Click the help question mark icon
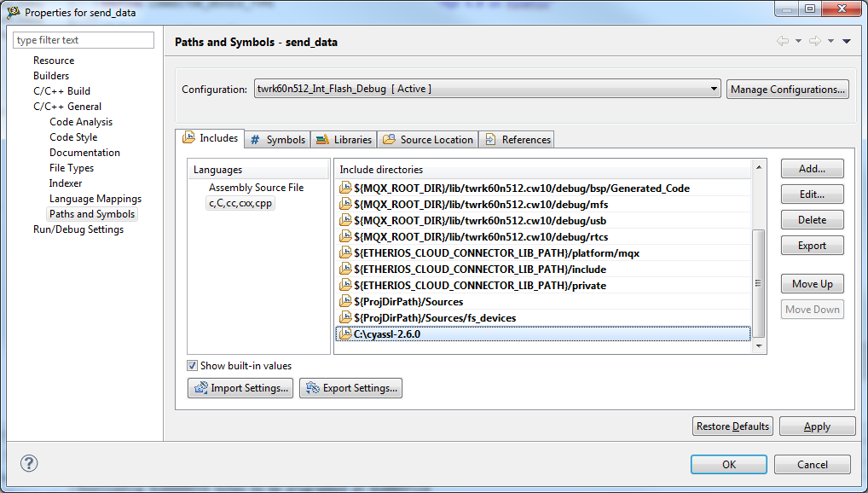Image resolution: width=868 pixels, height=493 pixels. point(29,464)
